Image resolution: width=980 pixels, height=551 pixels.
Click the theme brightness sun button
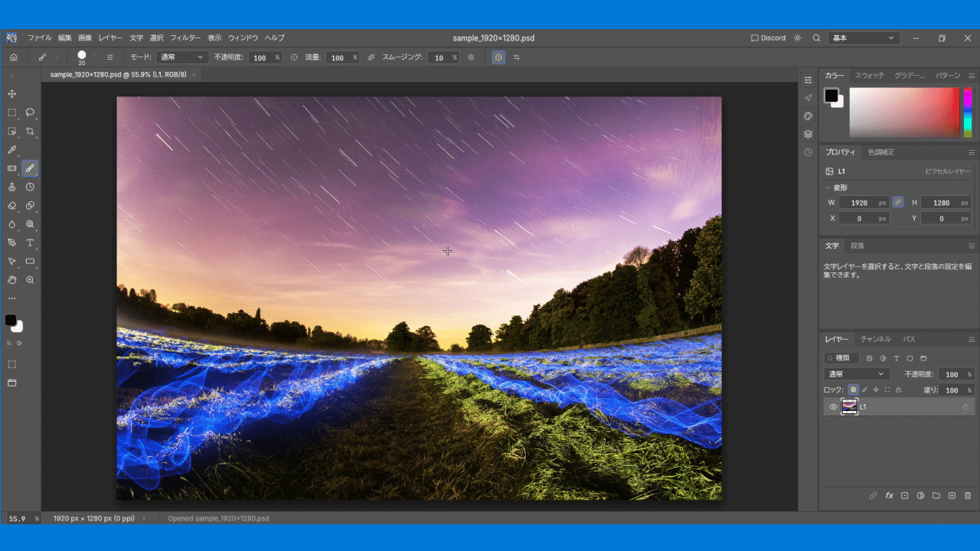797,37
